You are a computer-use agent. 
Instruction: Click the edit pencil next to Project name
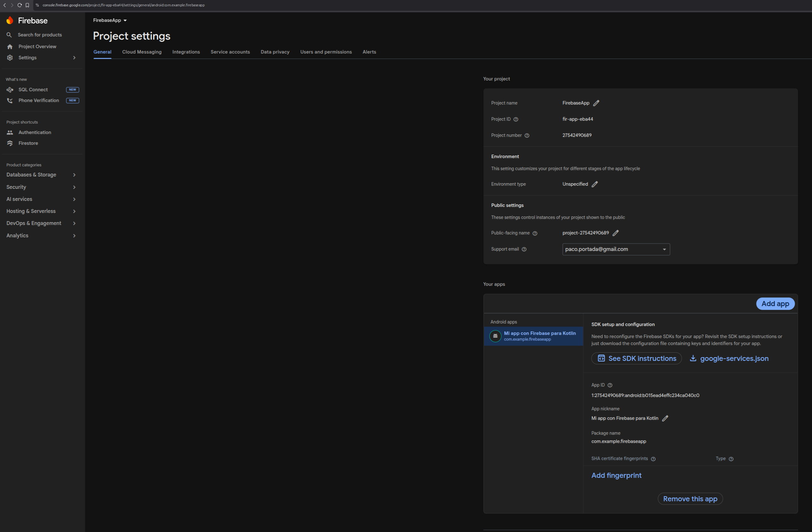pyautogui.click(x=596, y=103)
